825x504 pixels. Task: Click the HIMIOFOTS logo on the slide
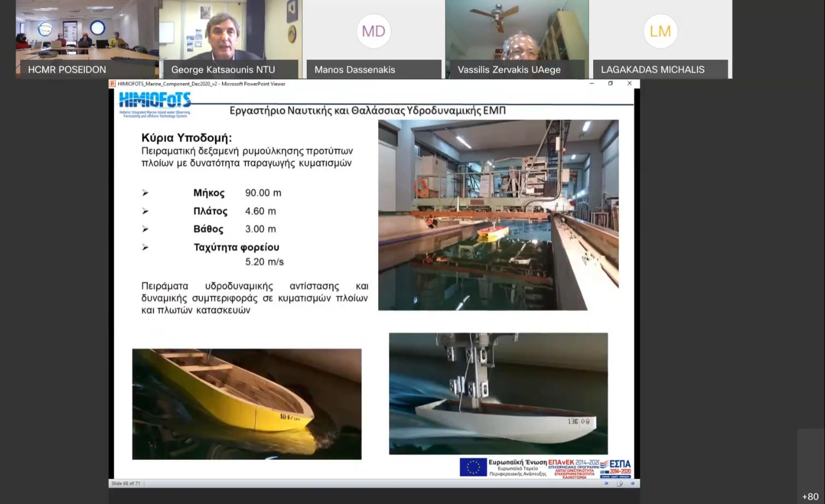pos(155,104)
